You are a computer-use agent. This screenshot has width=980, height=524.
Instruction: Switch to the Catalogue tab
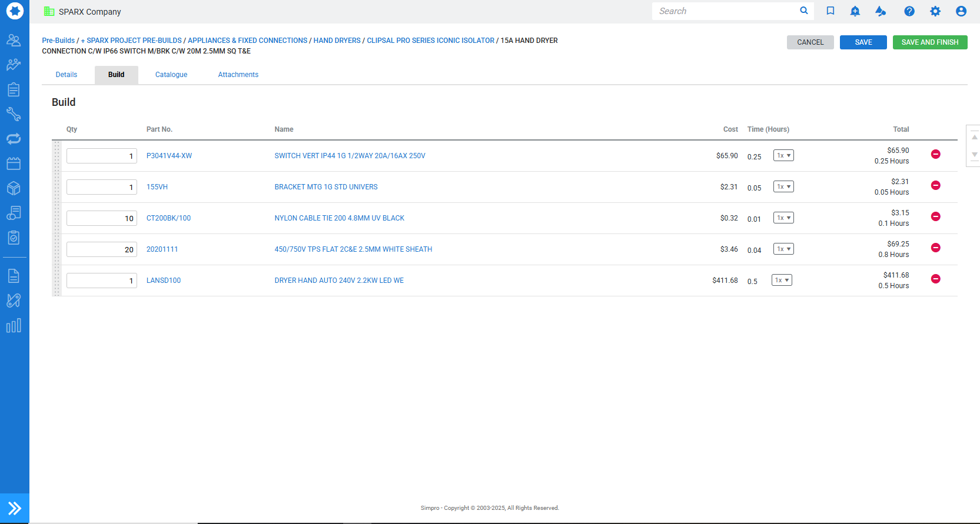[x=171, y=75]
